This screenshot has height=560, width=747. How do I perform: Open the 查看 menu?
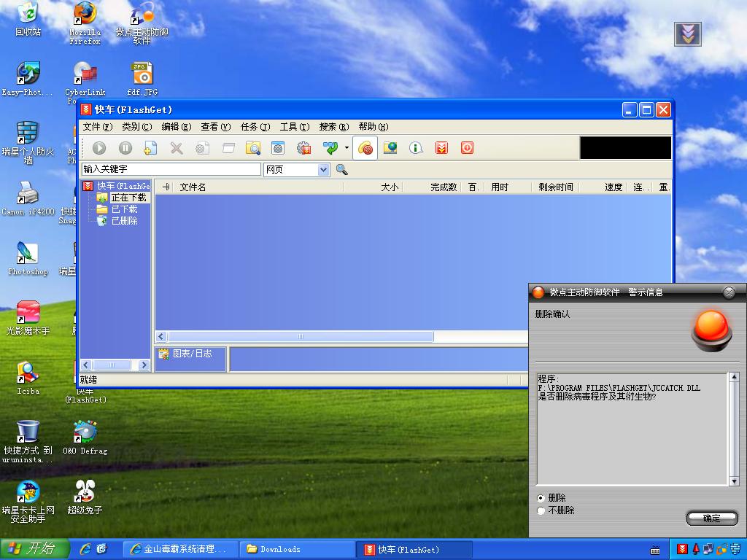tap(216, 127)
